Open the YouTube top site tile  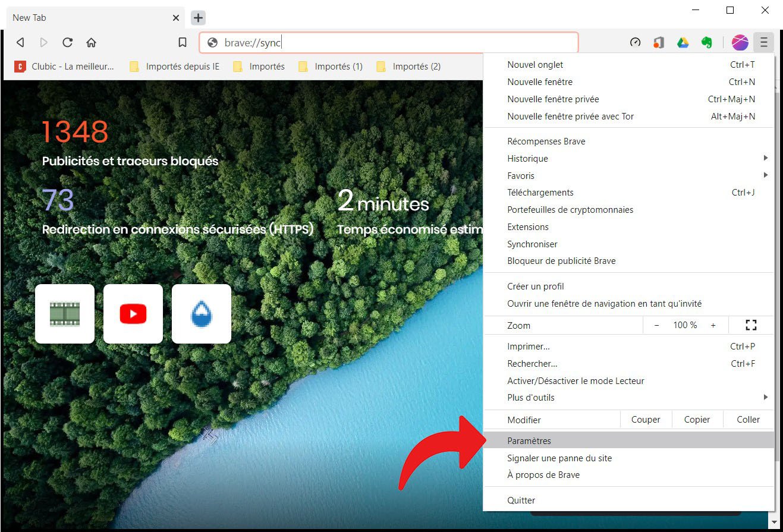[x=133, y=313]
